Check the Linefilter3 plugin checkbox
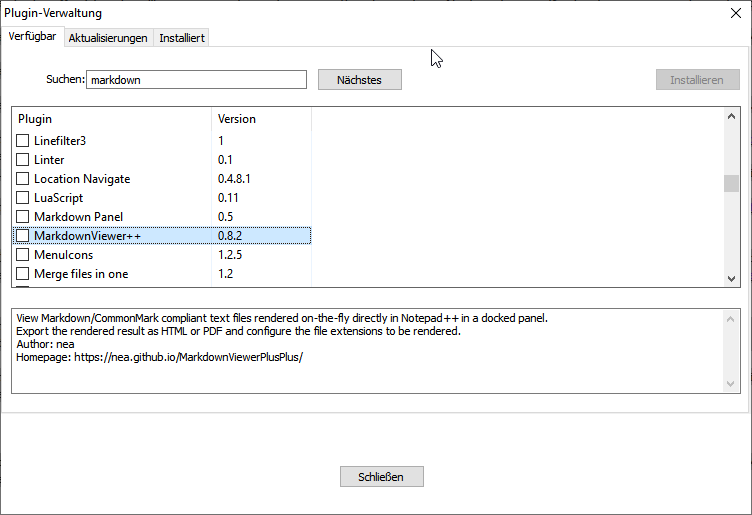 click(23, 141)
